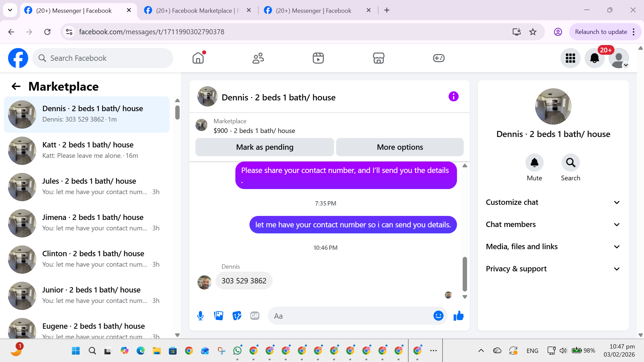Screen dimensions: 644x362
Task: Mute the conversation with bell icon
Action: pos(534,163)
